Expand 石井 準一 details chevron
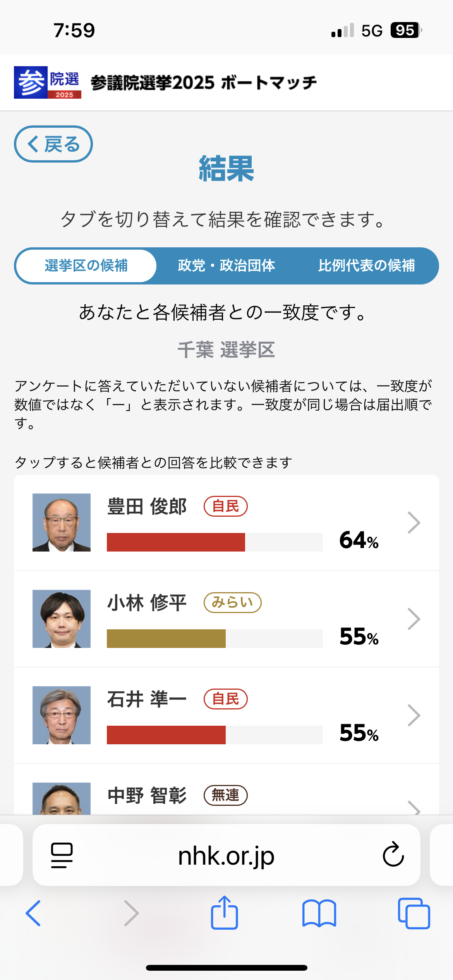This screenshot has height=980, width=453. point(414,715)
